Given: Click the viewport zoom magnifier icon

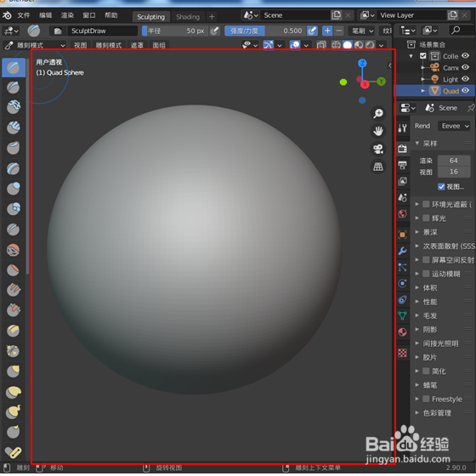Looking at the screenshot, I should tap(378, 114).
